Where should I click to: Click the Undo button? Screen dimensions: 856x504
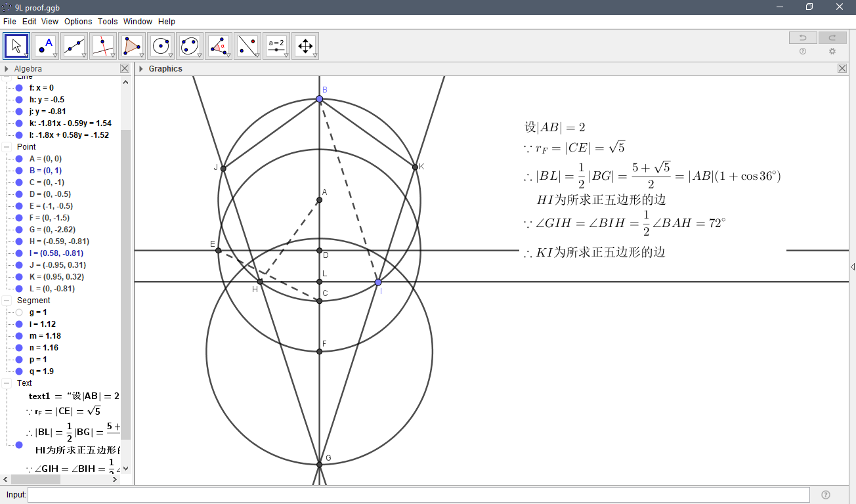(x=802, y=37)
